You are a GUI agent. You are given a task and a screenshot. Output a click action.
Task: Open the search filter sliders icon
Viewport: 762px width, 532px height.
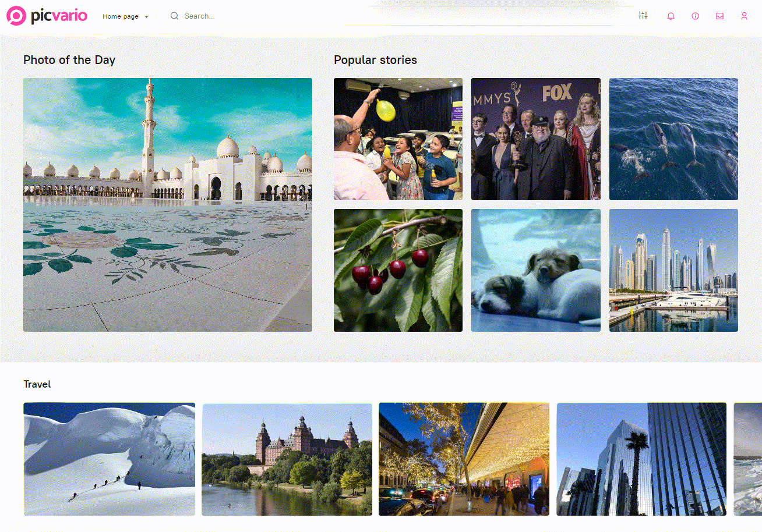(x=643, y=16)
